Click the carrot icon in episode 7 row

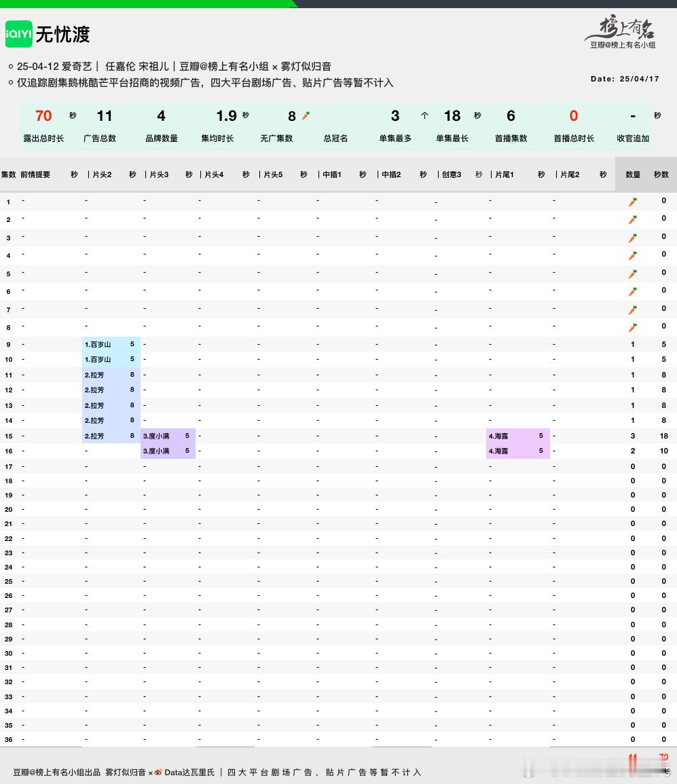(x=632, y=310)
